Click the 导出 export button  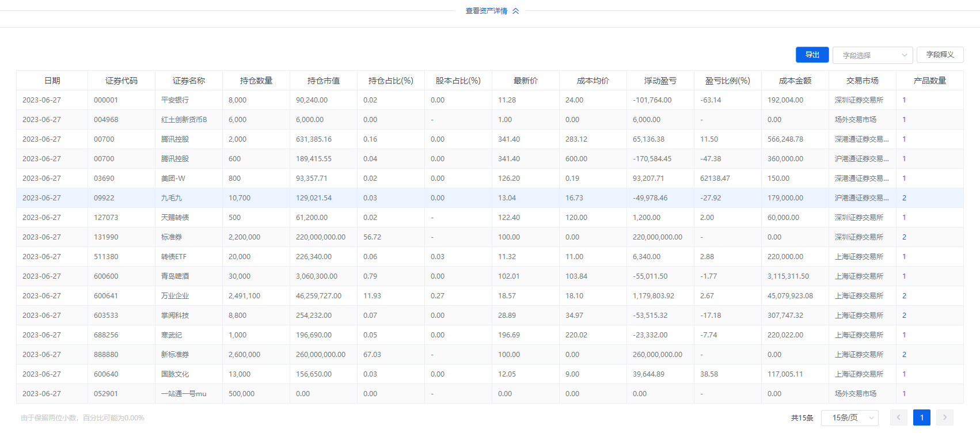(812, 55)
